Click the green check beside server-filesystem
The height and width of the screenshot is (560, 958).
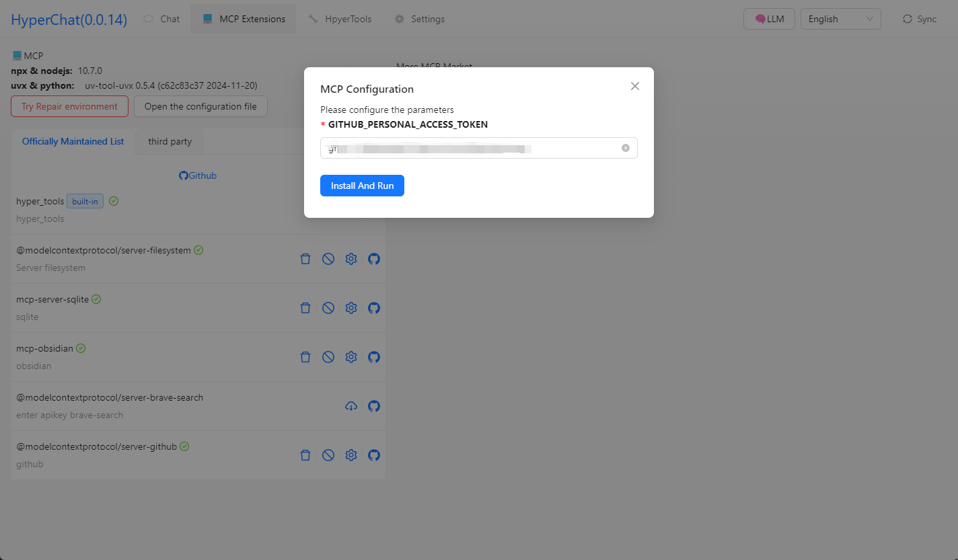[x=198, y=250]
